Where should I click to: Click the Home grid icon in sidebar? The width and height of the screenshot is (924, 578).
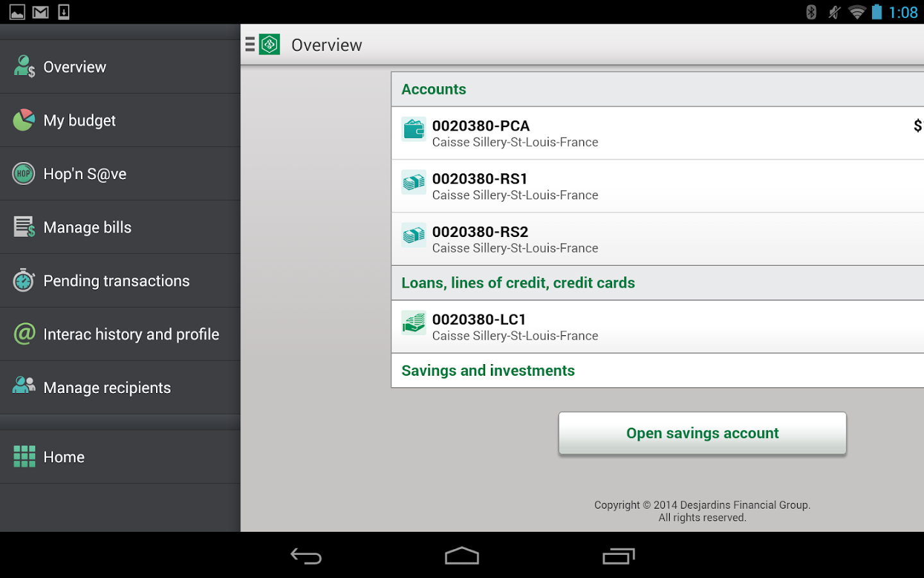[24, 456]
